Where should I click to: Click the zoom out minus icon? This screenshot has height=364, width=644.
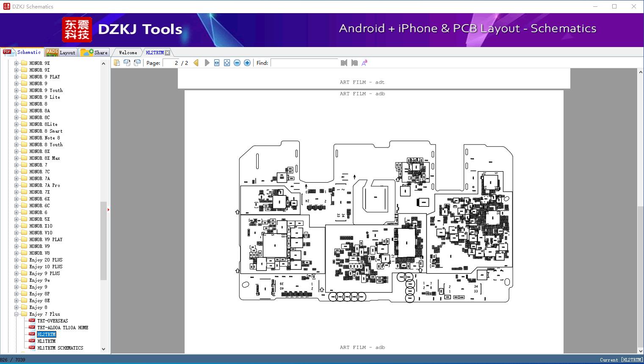(x=237, y=63)
